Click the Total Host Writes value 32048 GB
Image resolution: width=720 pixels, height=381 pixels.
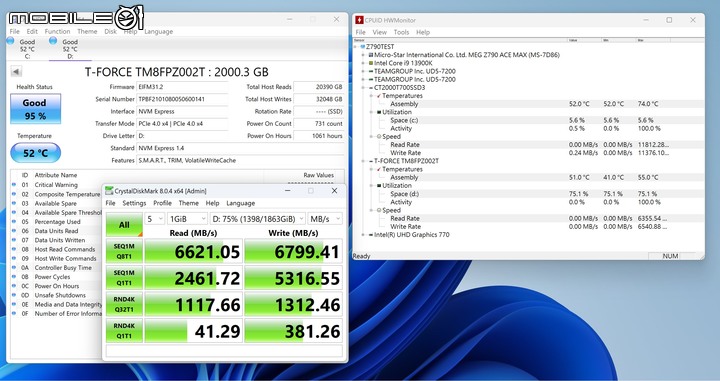point(319,99)
